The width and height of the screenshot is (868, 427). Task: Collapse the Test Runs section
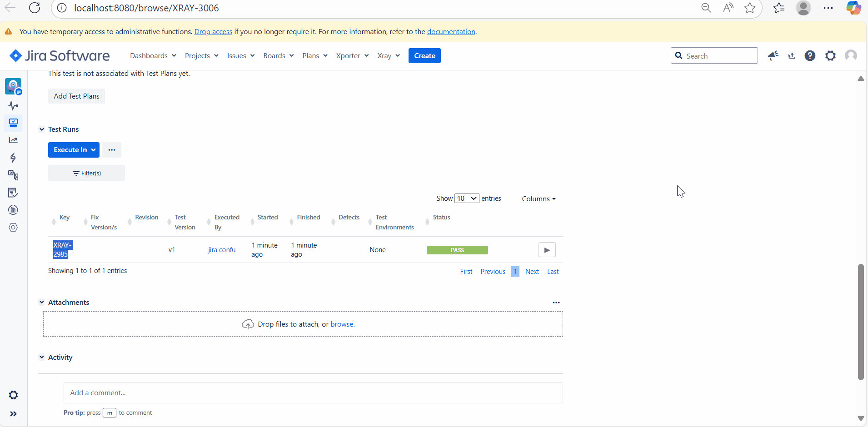coord(42,129)
